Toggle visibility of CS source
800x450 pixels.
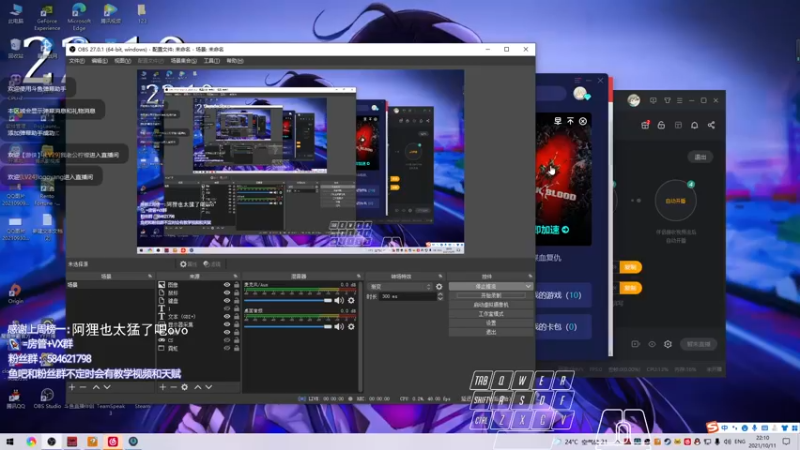(x=227, y=340)
